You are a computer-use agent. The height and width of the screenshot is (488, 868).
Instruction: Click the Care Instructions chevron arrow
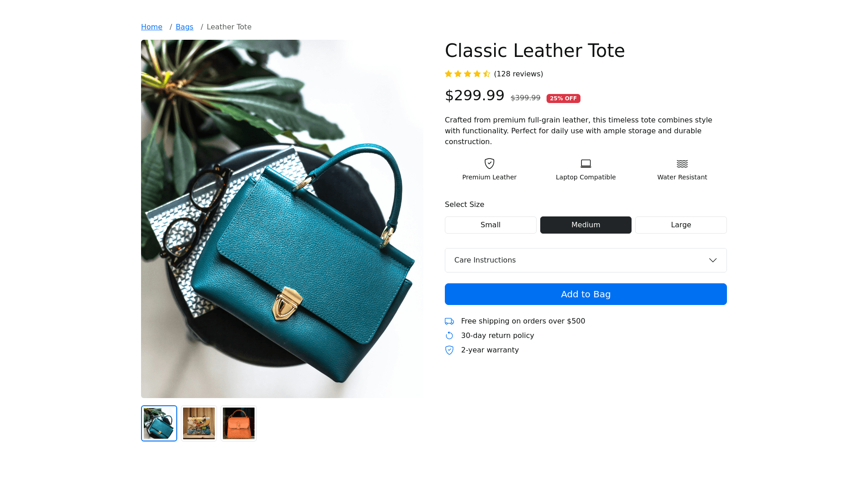tap(713, 260)
